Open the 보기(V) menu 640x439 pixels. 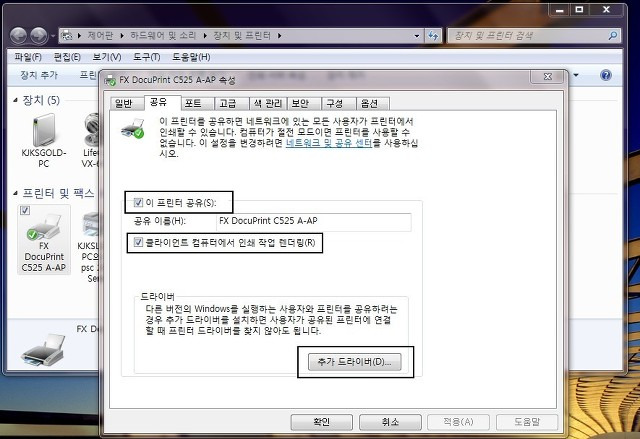(107, 57)
